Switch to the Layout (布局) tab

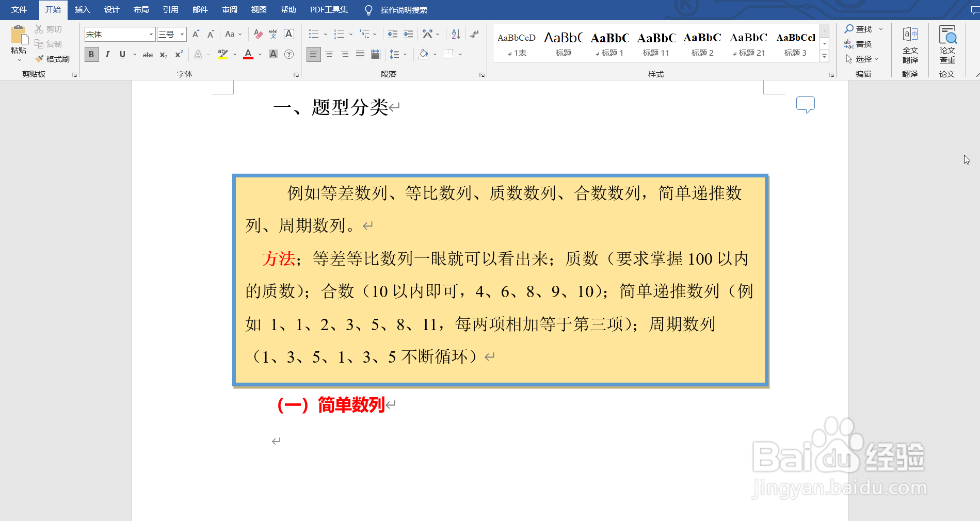(x=141, y=10)
